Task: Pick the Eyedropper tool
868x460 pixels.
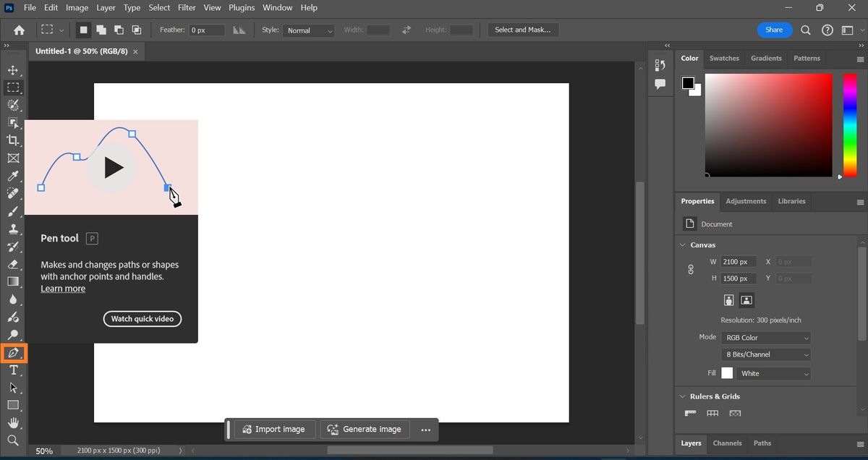Action: pyautogui.click(x=13, y=176)
